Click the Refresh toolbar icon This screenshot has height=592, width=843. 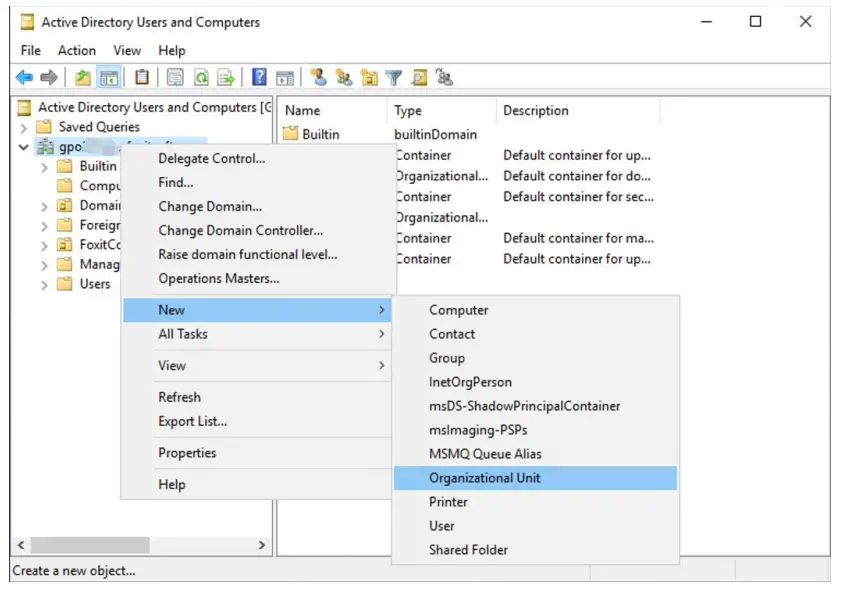[x=202, y=77]
